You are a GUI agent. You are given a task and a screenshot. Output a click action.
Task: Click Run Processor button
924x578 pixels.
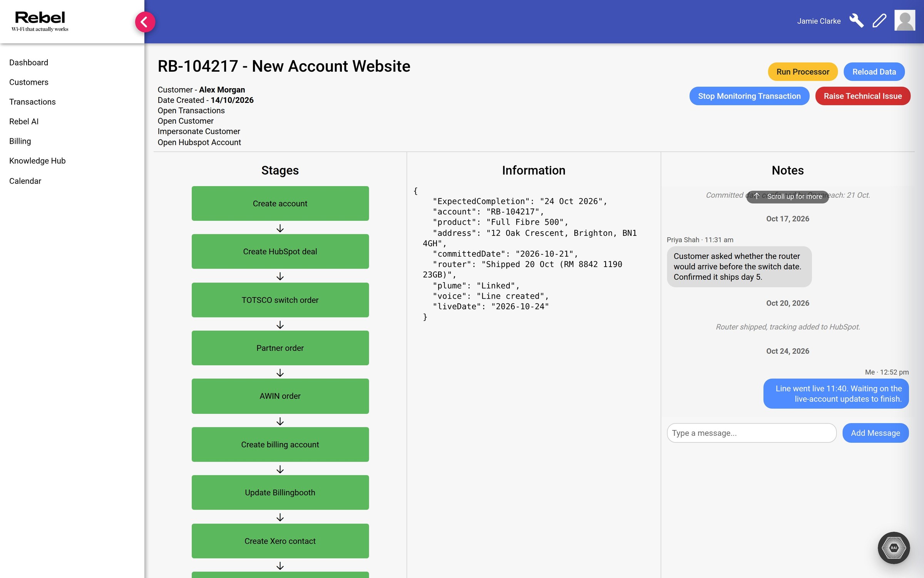(x=803, y=72)
